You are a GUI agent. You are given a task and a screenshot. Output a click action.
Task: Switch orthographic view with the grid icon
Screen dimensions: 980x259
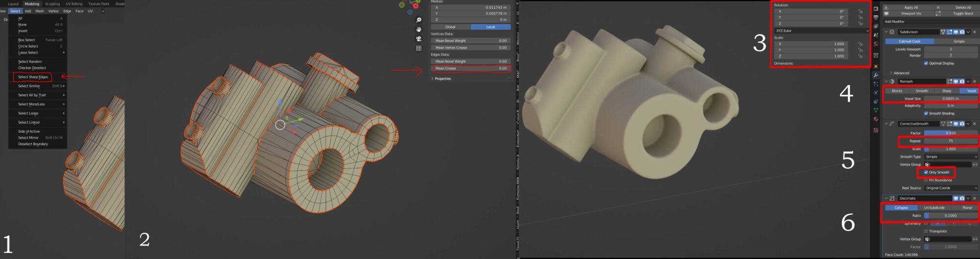pos(418,48)
